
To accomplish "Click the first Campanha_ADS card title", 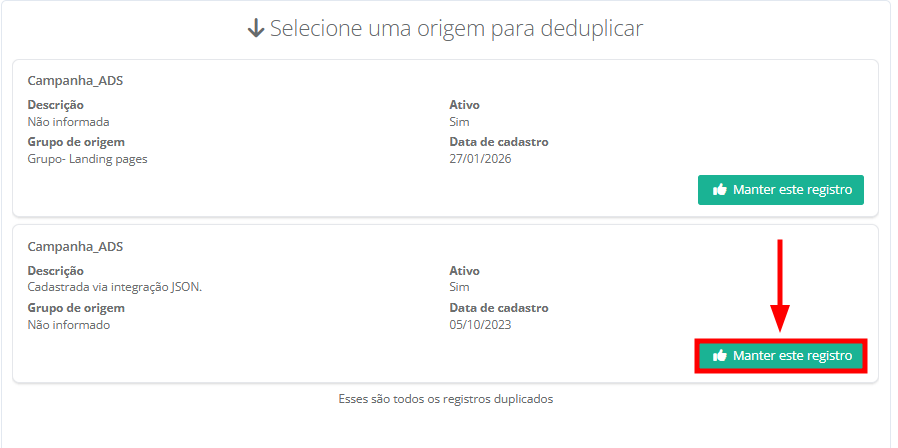I will point(75,81).
